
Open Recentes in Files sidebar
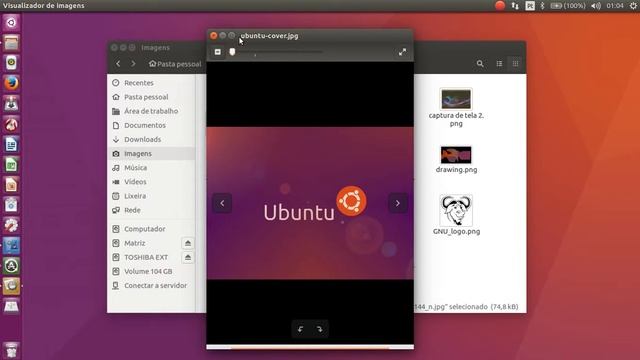(151, 83)
